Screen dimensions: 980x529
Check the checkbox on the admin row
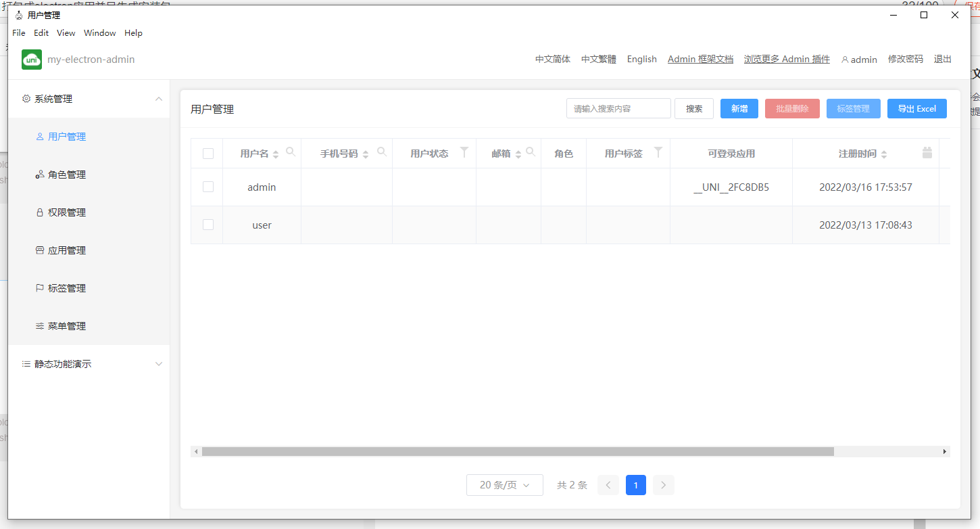pyautogui.click(x=207, y=187)
